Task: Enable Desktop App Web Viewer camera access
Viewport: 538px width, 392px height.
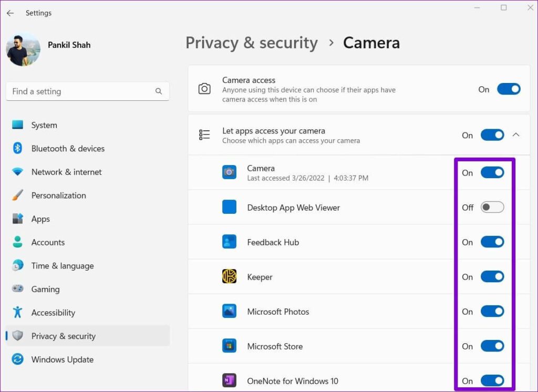Action: tap(492, 207)
